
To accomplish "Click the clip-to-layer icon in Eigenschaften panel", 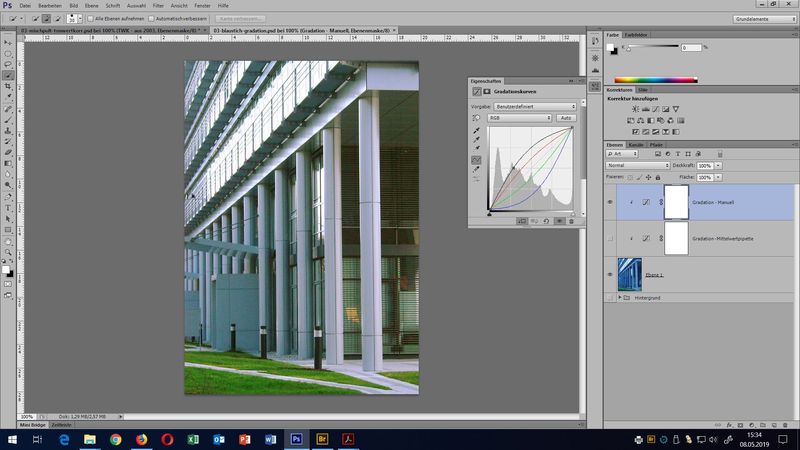I will tap(521, 221).
